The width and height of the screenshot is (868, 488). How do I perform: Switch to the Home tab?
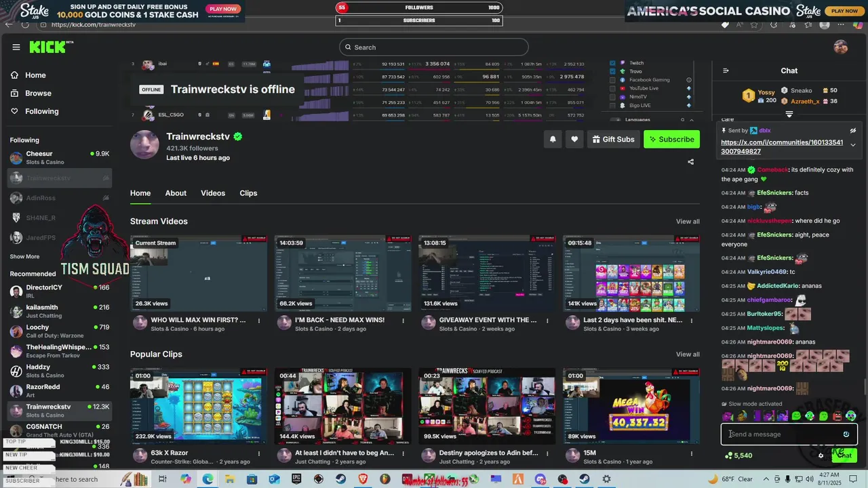click(x=140, y=193)
